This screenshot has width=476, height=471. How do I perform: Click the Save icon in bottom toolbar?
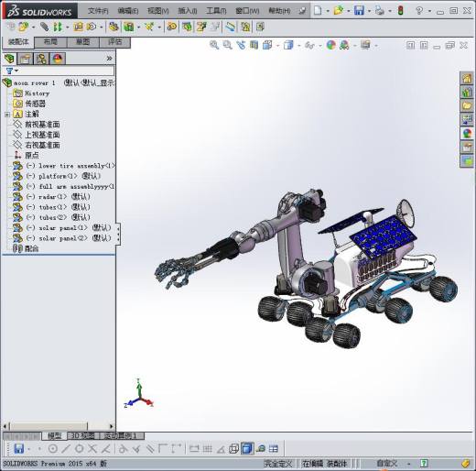coord(19,448)
